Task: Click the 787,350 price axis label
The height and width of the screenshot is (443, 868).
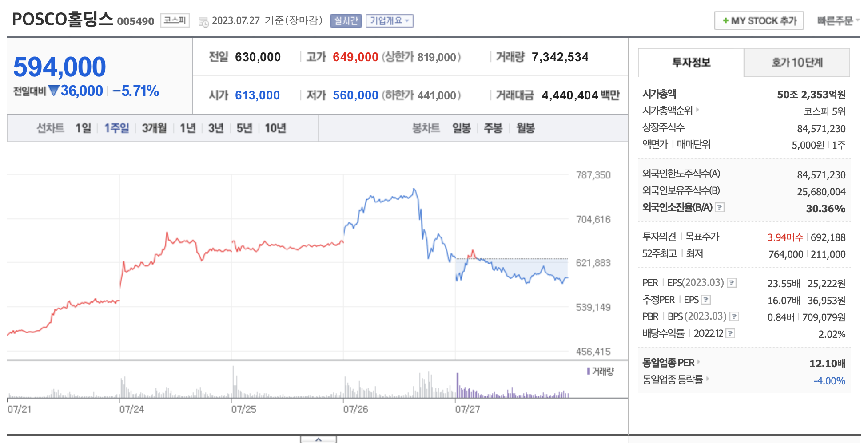Action: (593, 175)
